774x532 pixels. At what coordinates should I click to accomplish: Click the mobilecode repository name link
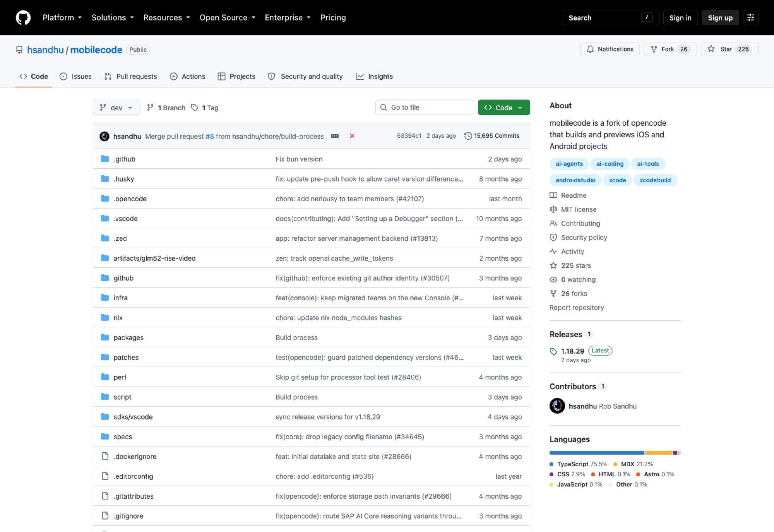point(96,50)
